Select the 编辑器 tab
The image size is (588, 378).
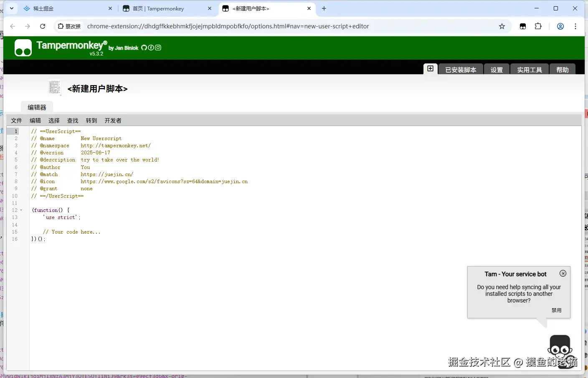(x=37, y=107)
